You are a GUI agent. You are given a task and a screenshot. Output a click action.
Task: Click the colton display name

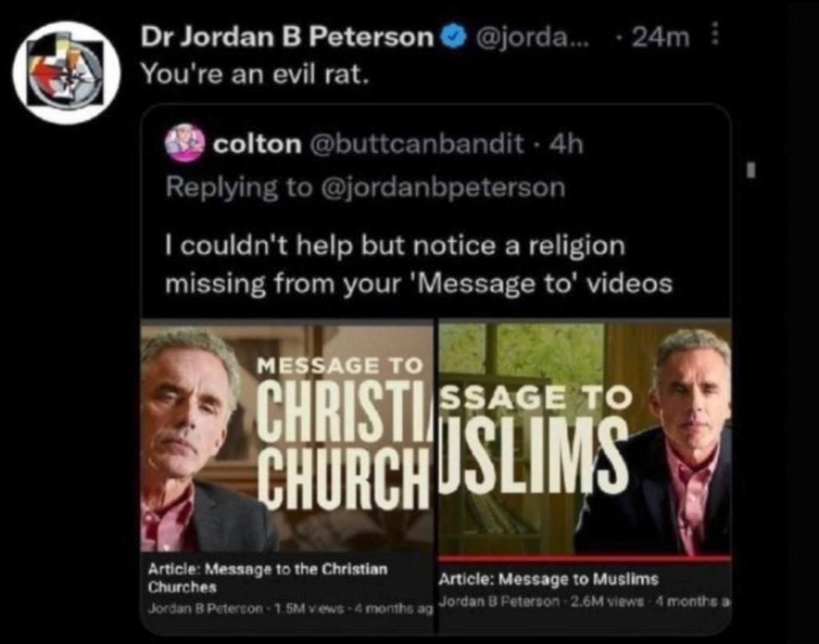257,145
